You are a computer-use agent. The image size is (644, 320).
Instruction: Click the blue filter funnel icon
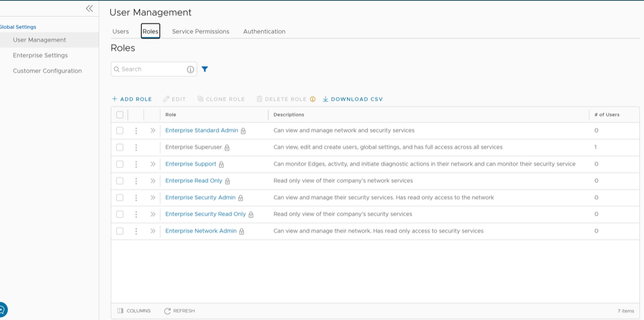[x=204, y=70]
